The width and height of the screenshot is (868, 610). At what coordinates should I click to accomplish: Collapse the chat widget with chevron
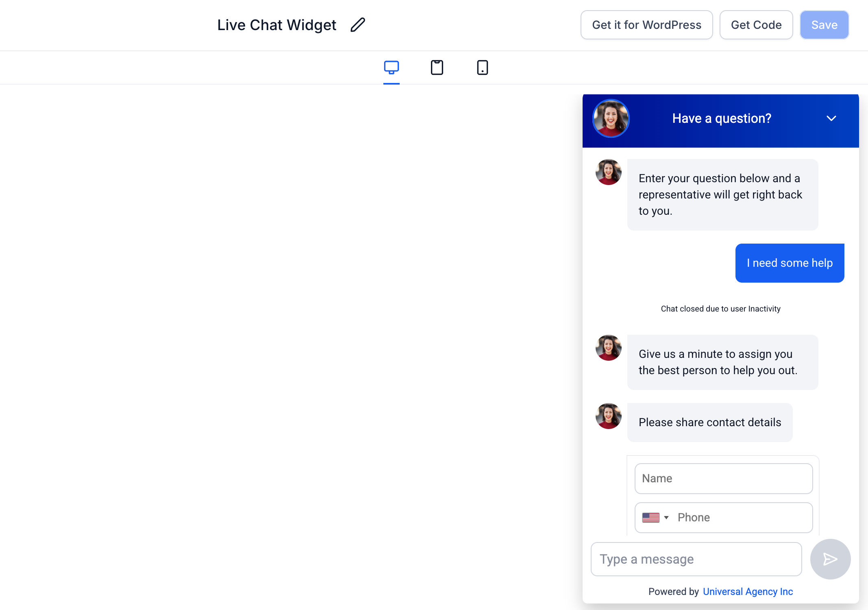pyautogui.click(x=831, y=118)
